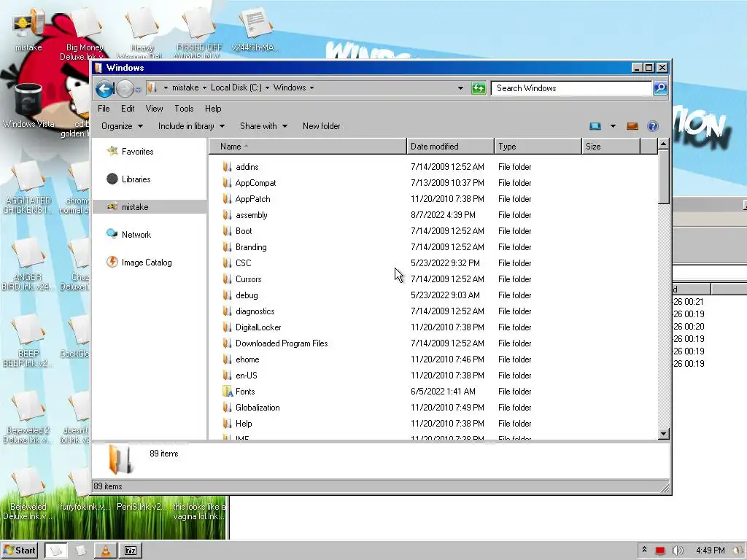Viewport: 747px width, 560px height.
Task: Toggle the preview pane icon
Action: pos(632,126)
